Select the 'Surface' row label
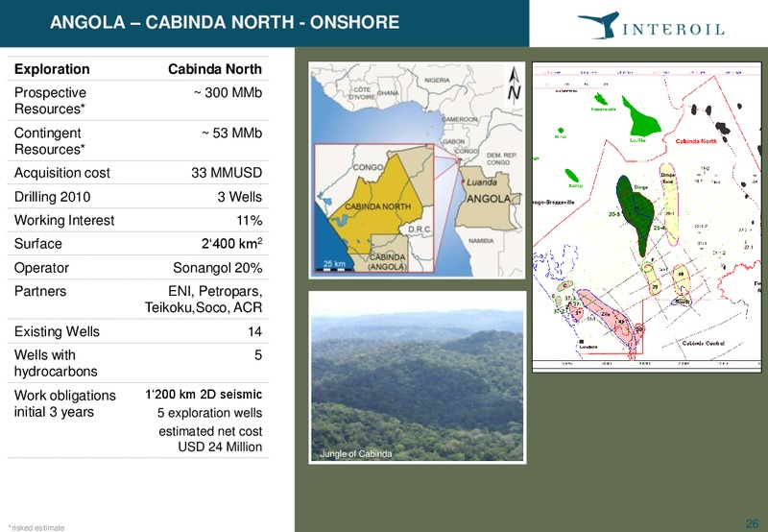768x532 pixels. 38,244
